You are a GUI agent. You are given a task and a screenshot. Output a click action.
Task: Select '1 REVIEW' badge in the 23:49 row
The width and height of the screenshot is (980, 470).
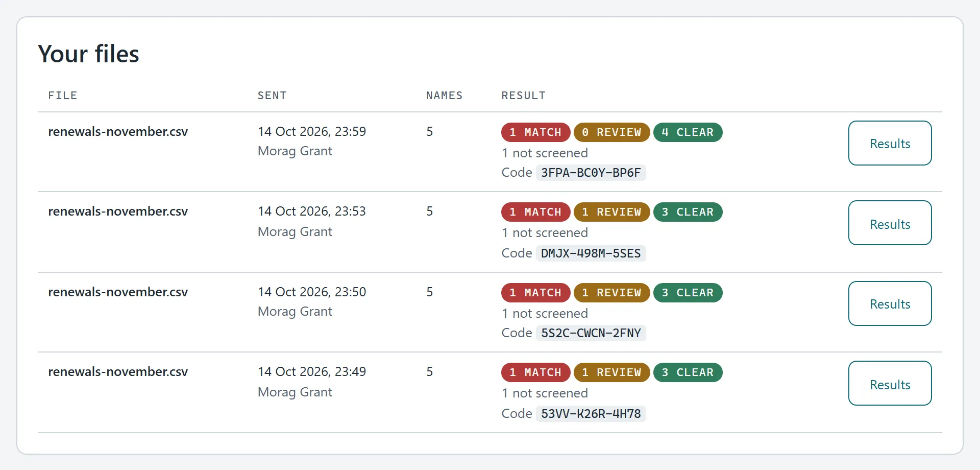(x=611, y=372)
